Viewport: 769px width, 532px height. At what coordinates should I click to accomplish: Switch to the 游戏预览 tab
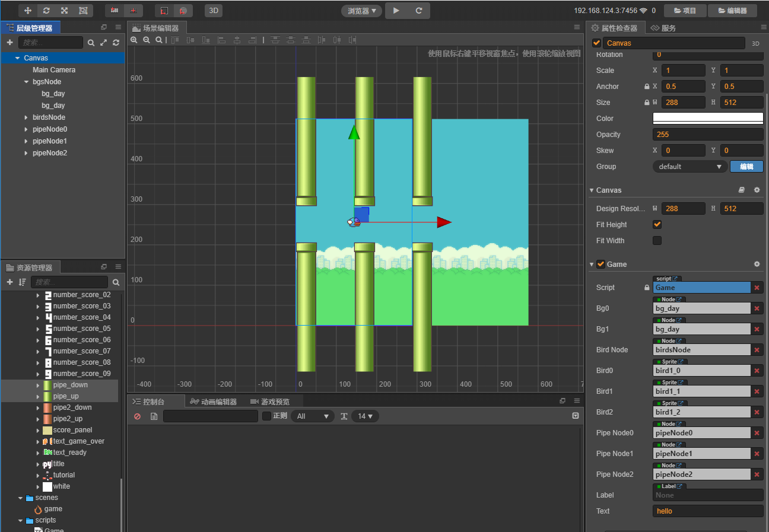pos(269,402)
